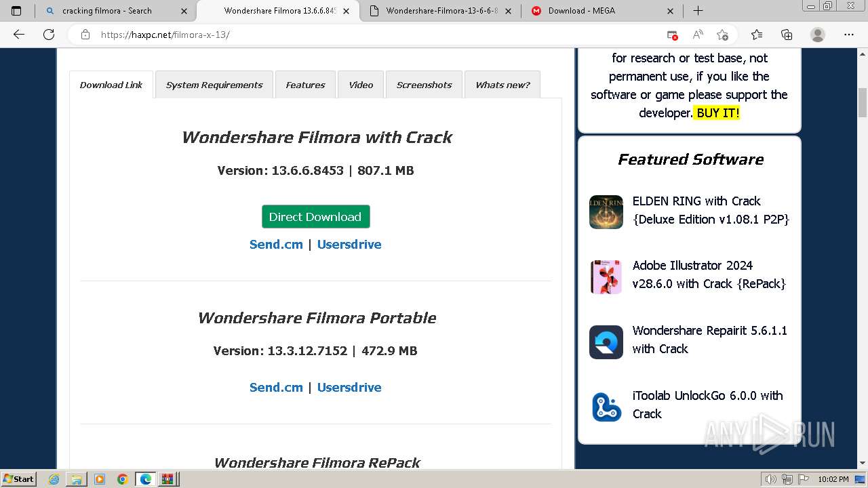Viewport: 868px width, 488px height.
Task: Click the green Direct Download button
Action: pyautogui.click(x=315, y=217)
